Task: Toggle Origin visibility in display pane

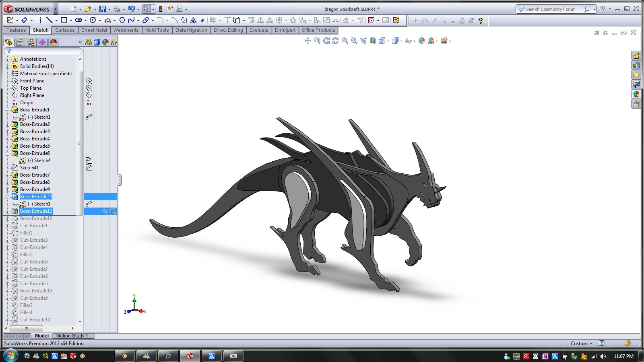Action: coord(89,103)
